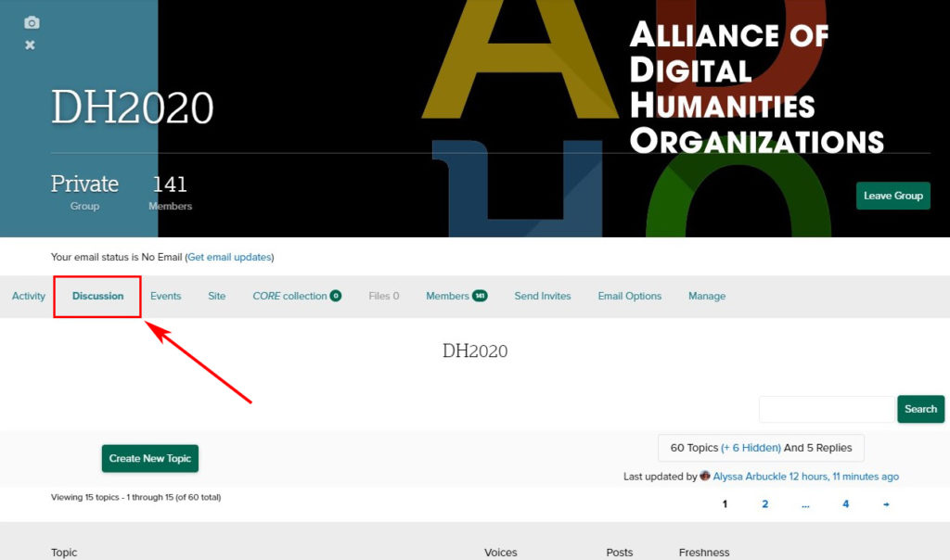Create a new discussion topic

point(149,458)
